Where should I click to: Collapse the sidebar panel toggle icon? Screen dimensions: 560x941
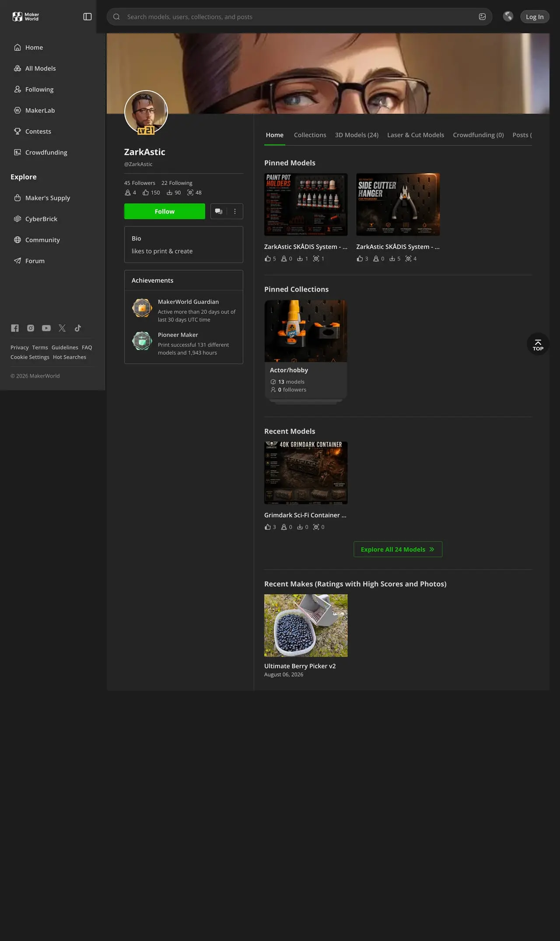(x=87, y=17)
